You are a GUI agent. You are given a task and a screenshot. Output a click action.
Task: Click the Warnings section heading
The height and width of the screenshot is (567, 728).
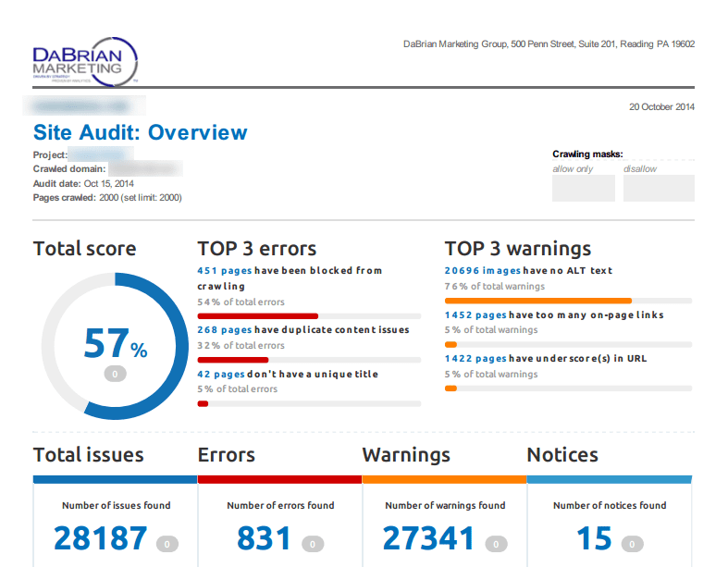(x=406, y=456)
